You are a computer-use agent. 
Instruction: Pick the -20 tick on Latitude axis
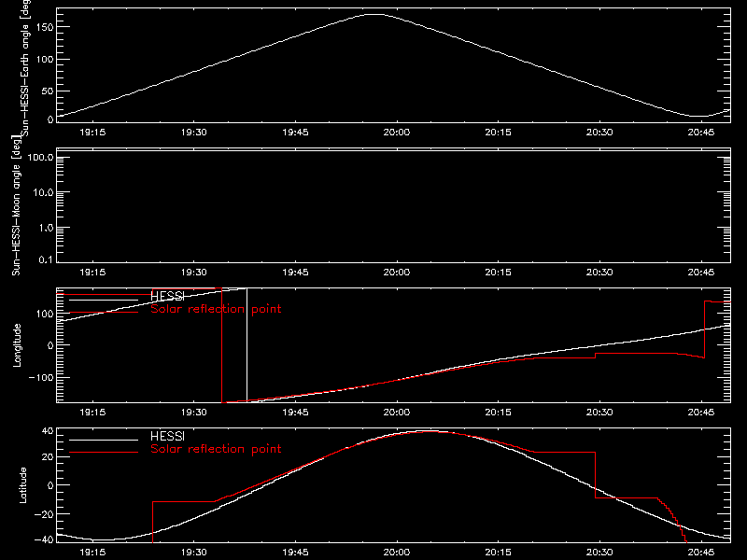click(44, 514)
